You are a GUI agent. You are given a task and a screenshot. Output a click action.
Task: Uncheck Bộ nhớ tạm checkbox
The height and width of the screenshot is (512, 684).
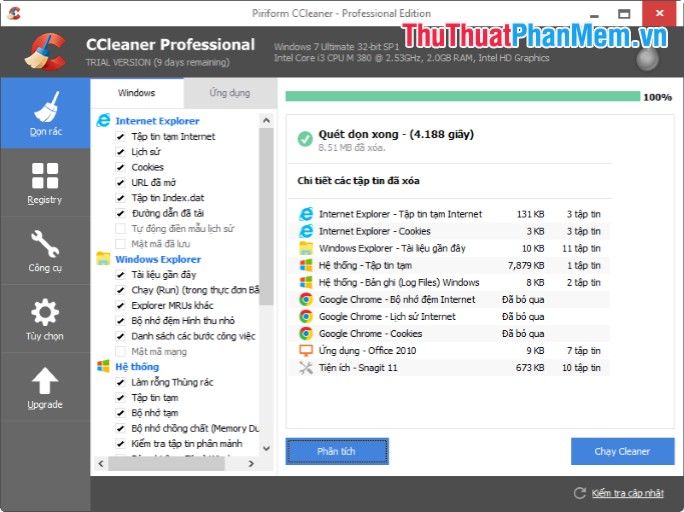(120, 413)
